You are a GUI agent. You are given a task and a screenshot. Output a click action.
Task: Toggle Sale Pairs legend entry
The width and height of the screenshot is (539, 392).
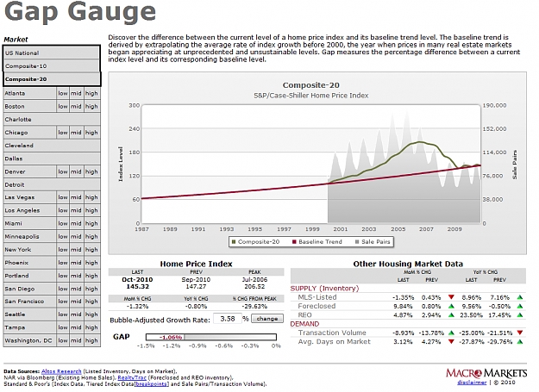point(373,241)
